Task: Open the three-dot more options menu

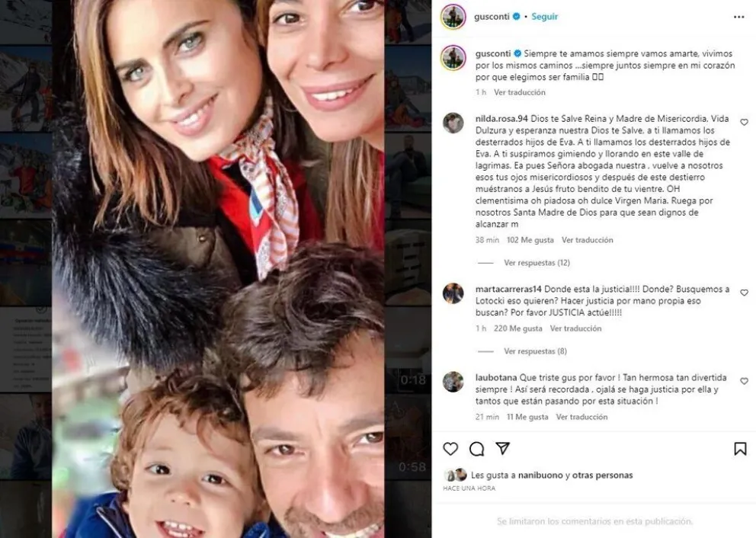Action: [738, 17]
